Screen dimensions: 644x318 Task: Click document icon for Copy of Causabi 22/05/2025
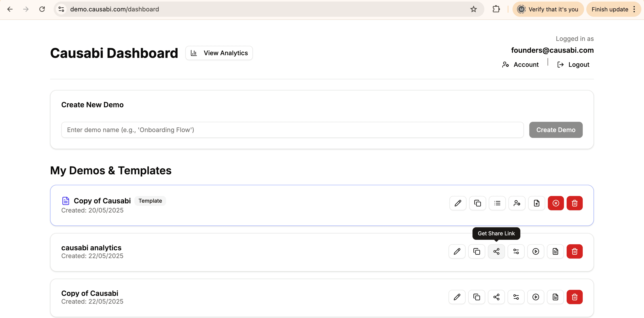click(x=555, y=297)
